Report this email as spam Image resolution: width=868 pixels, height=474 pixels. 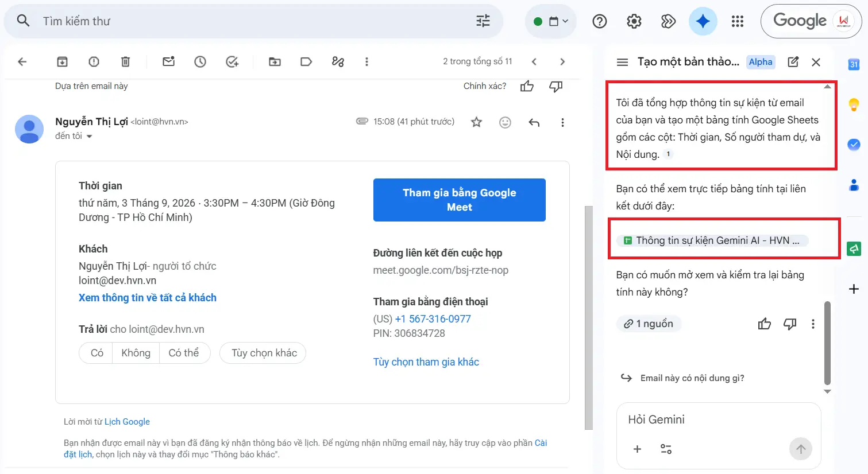click(94, 61)
